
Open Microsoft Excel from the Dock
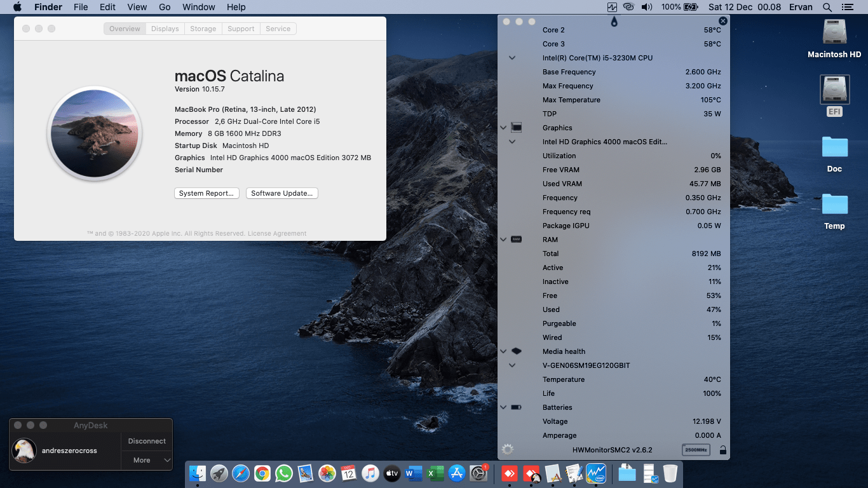tap(435, 473)
